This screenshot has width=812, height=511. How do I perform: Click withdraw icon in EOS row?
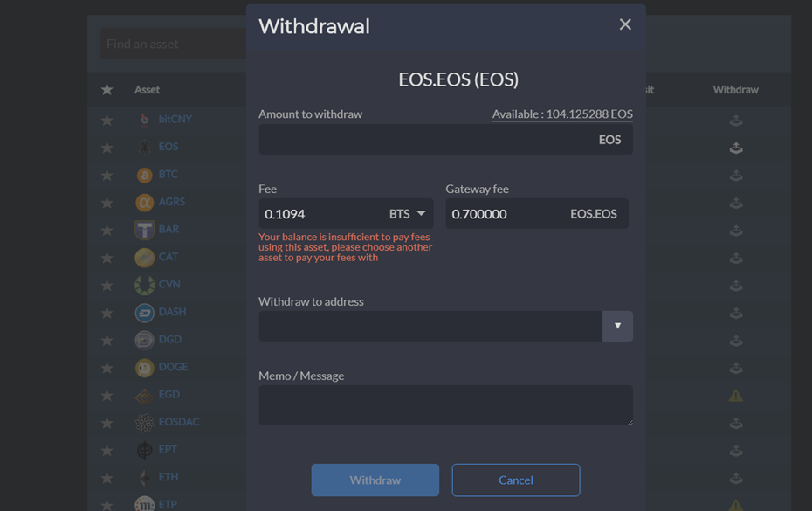click(736, 148)
